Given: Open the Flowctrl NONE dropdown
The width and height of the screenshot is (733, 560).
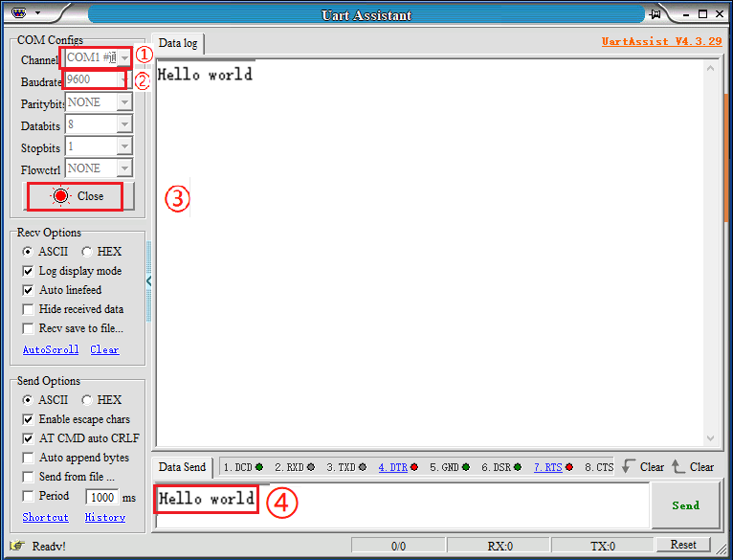Looking at the screenshot, I should click(x=124, y=168).
